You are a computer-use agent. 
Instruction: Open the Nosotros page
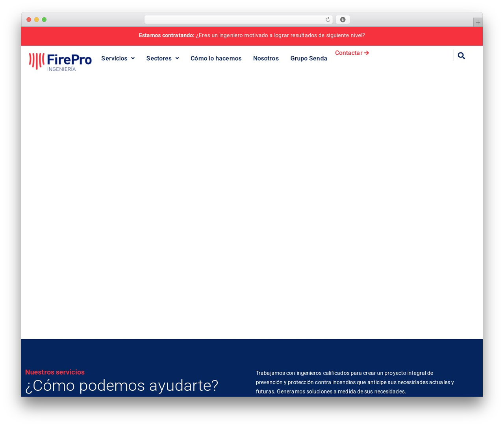click(266, 58)
